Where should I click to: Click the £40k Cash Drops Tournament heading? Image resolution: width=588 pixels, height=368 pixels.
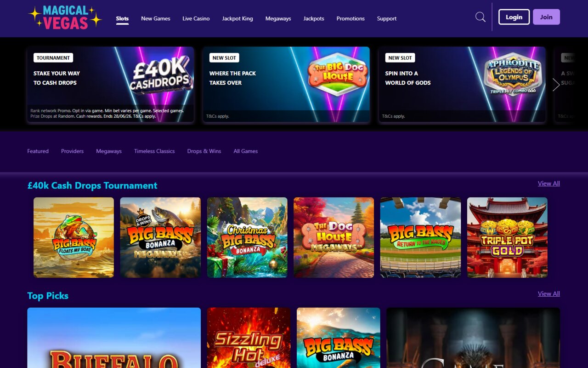tap(92, 185)
